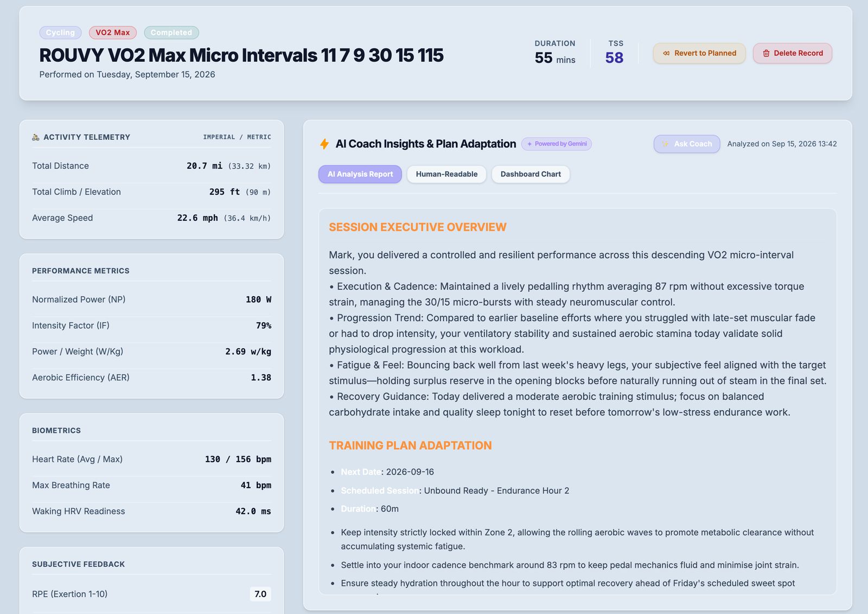Click the Biometrics section header
The image size is (868, 614).
click(x=56, y=431)
